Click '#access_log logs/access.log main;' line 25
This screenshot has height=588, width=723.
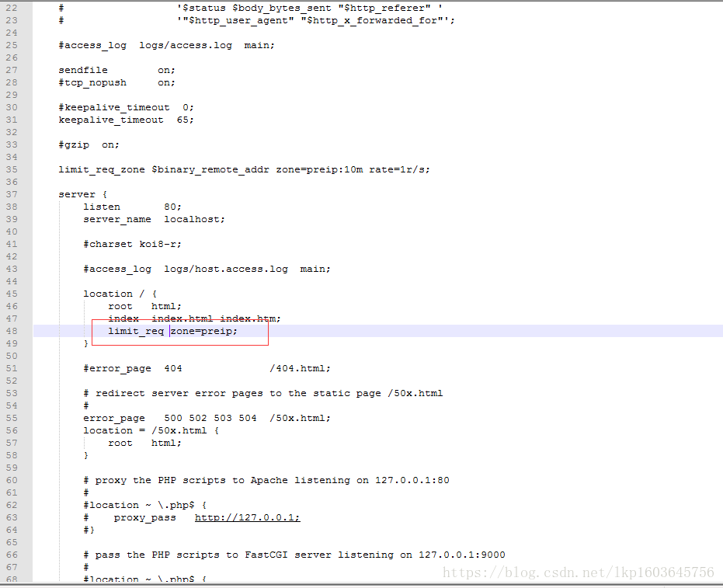click(166, 45)
